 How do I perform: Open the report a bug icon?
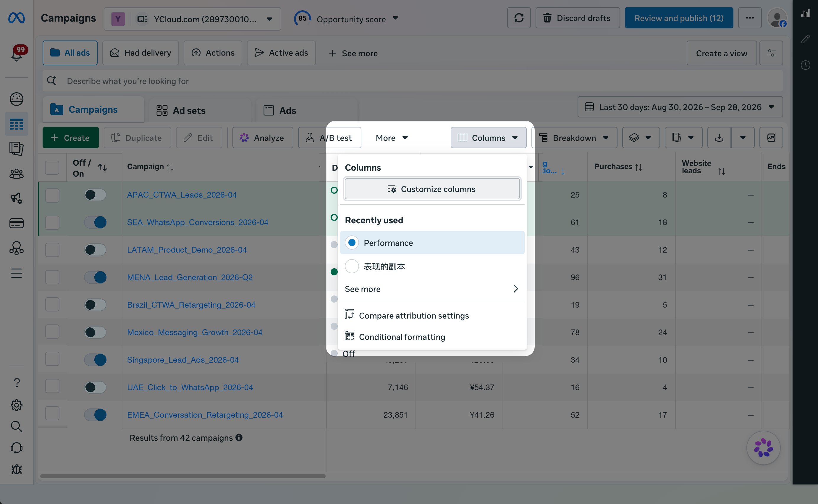[16, 469]
